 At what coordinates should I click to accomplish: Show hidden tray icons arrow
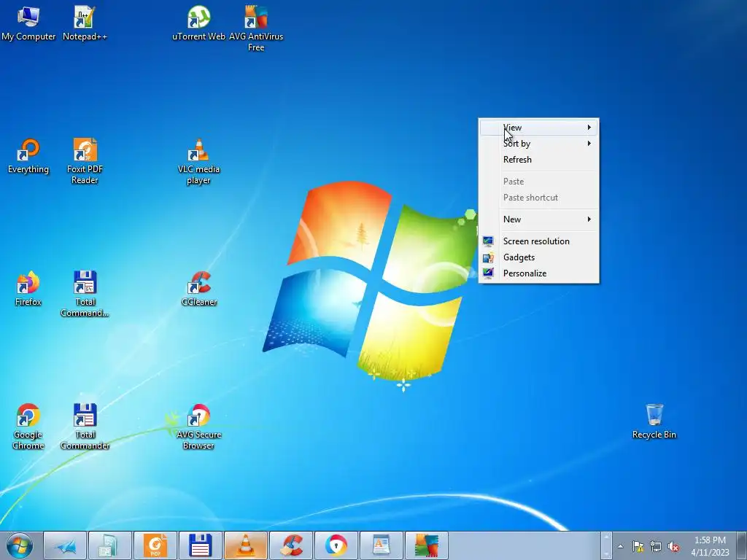point(620,546)
